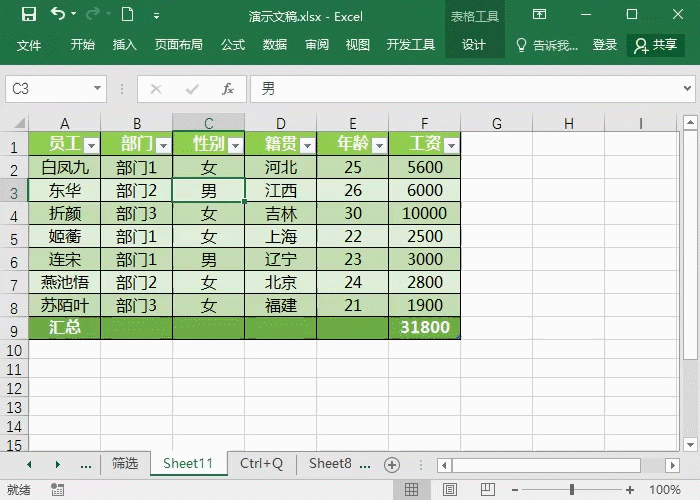
Task: Open the 籍贯 column filter dropdown
Action: (307, 146)
